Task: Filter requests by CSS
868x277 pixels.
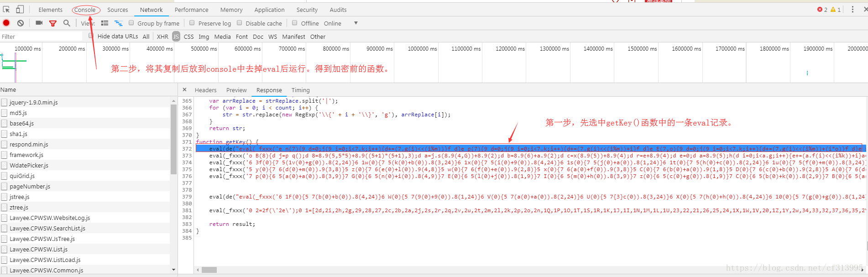Action: tap(189, 37)
